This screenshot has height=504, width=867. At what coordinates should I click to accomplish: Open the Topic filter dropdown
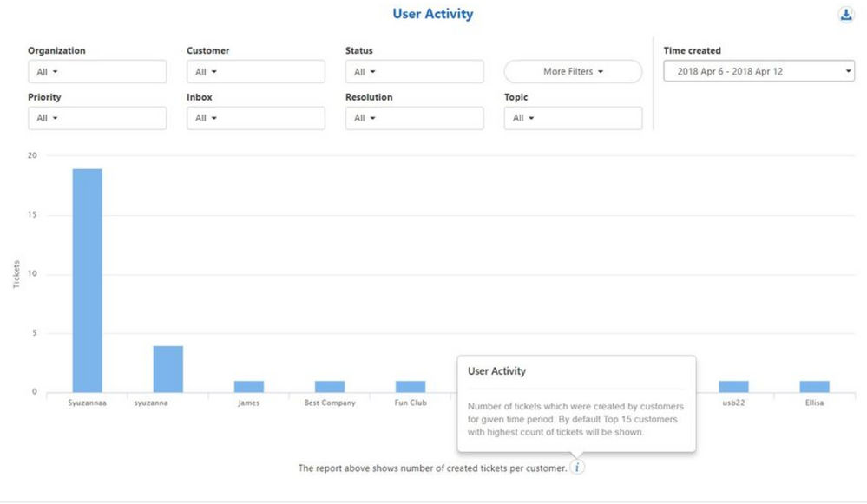[x=573, y=118]
